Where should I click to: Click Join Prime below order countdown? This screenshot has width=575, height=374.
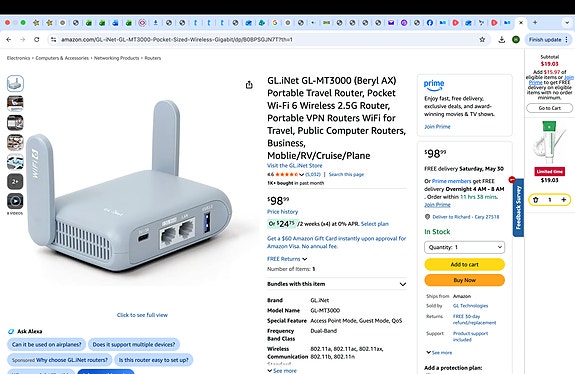[x=437, y=205]
